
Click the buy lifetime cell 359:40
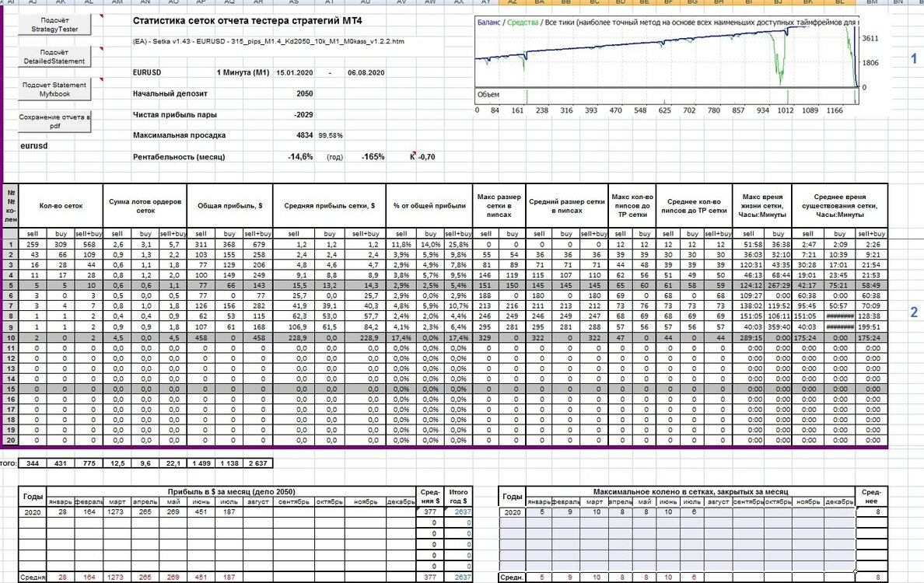click(x=779, y=326)
